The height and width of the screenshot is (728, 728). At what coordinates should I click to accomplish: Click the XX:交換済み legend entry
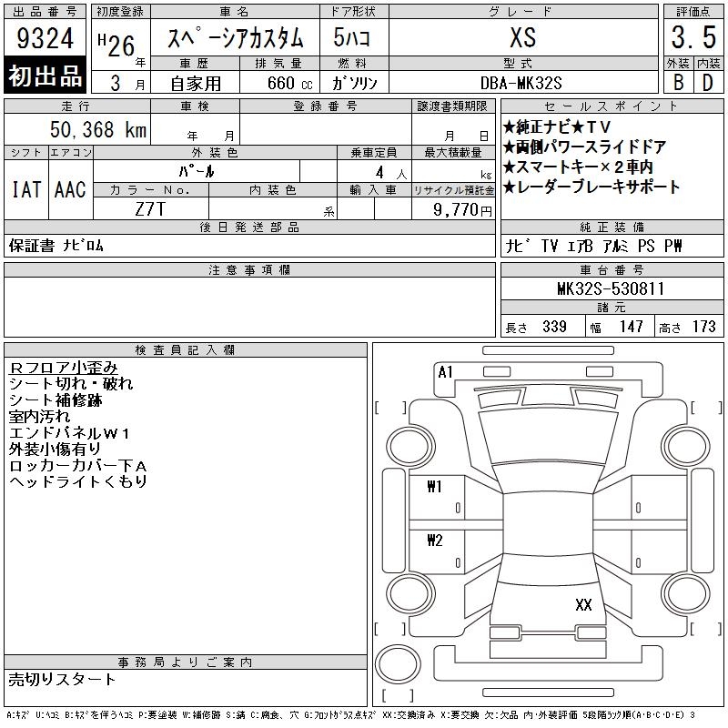(x=409, y=714)
